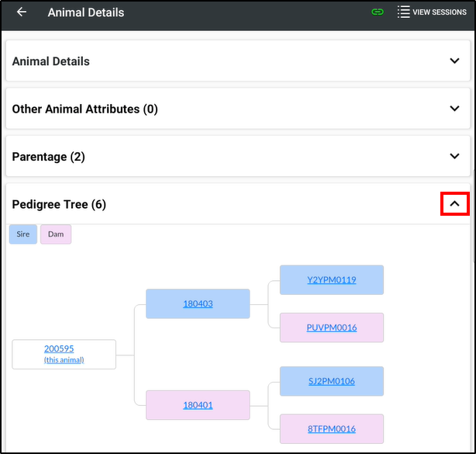Expand Other Animal Attributes (0) section
Viewport: 476px width, 454px height.
(454, 109)
